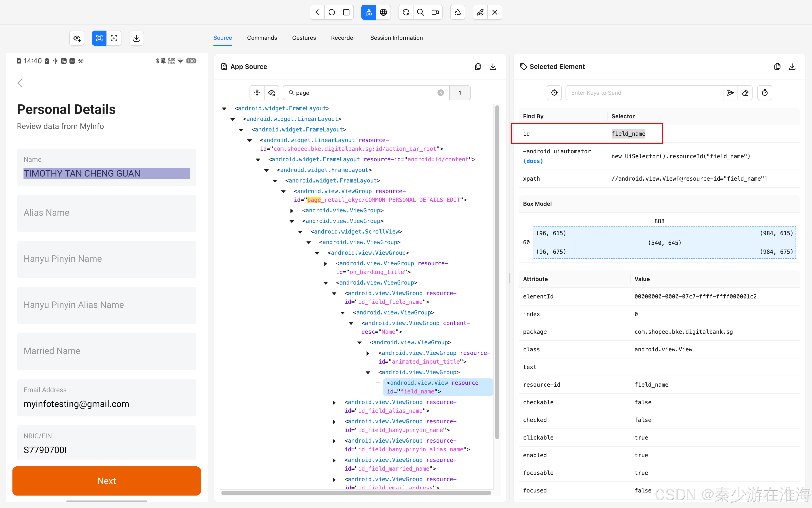Tap the Email Address field on device
The image size is (812, 508).
(x=107, y=397)
